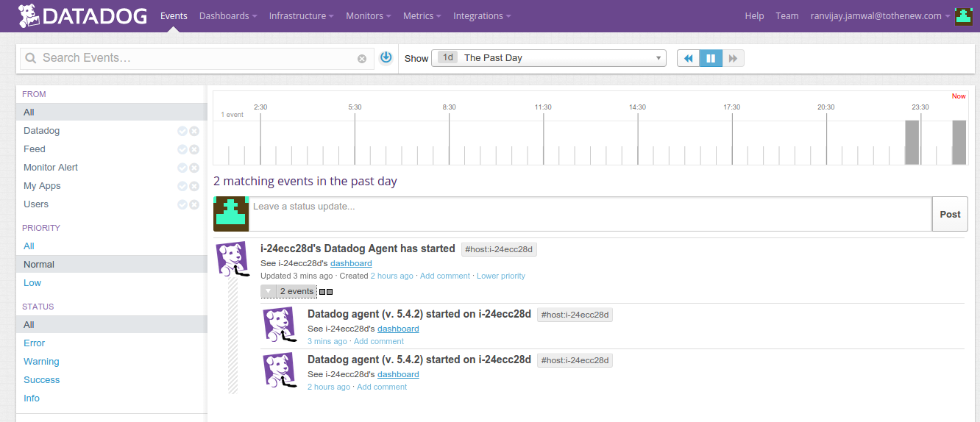The width and height of the screenshot is (980, 422).
Task: Exclude Users source with x icon
Action: (194, 204)
